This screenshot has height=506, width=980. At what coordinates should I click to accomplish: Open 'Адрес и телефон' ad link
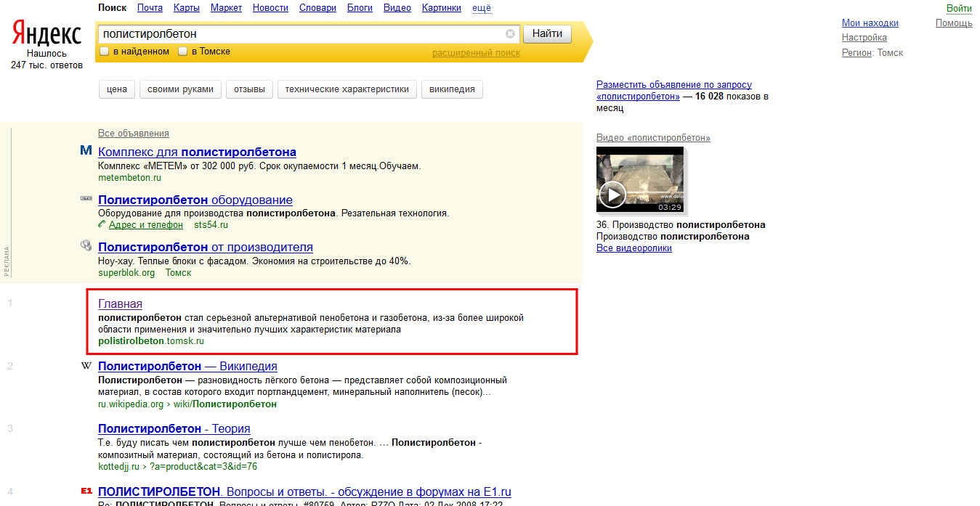click(145, 225)
